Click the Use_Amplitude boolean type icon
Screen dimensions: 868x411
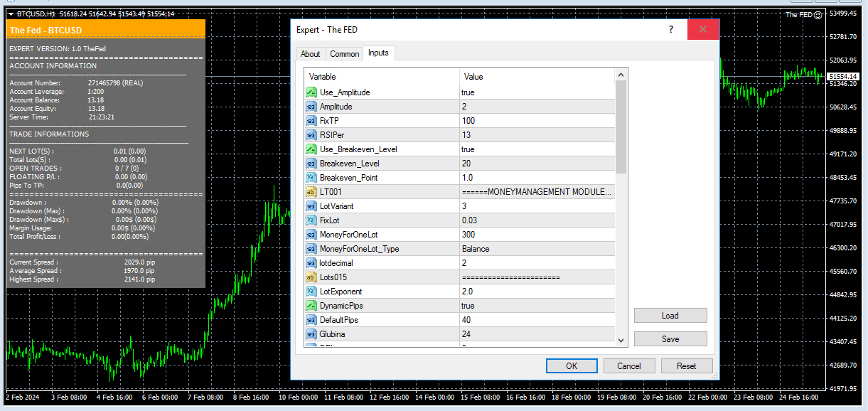click(x=311, y=92)
